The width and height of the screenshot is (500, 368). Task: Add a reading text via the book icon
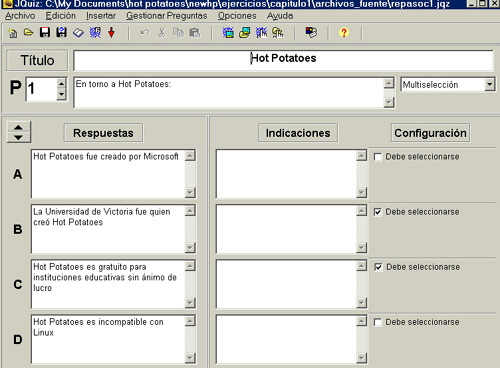click(x=78, y=33)
